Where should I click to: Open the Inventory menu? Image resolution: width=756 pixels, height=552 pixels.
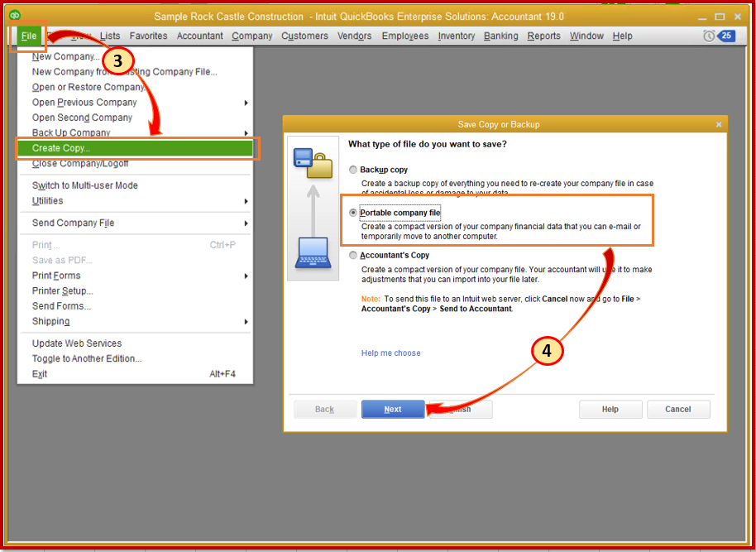(456, 36)
